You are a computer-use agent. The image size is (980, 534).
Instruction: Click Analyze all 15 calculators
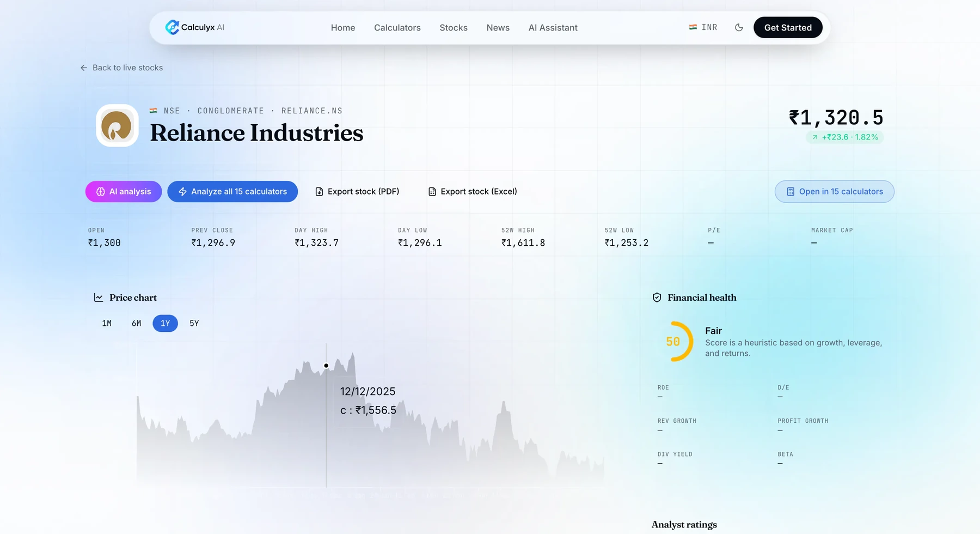(232, 191)
